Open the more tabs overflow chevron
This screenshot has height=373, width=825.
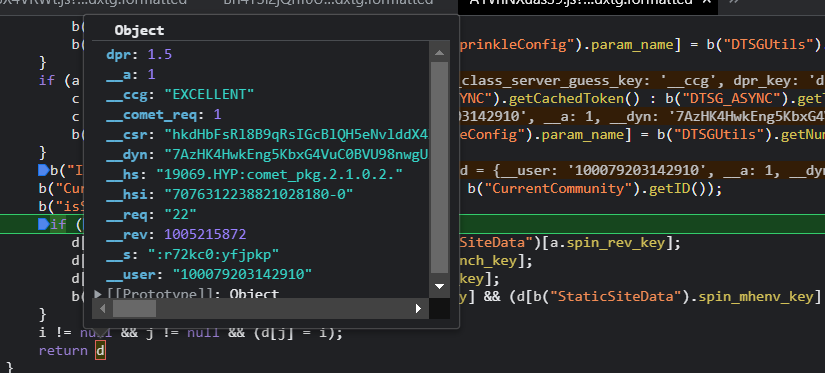tap(733, 3)
